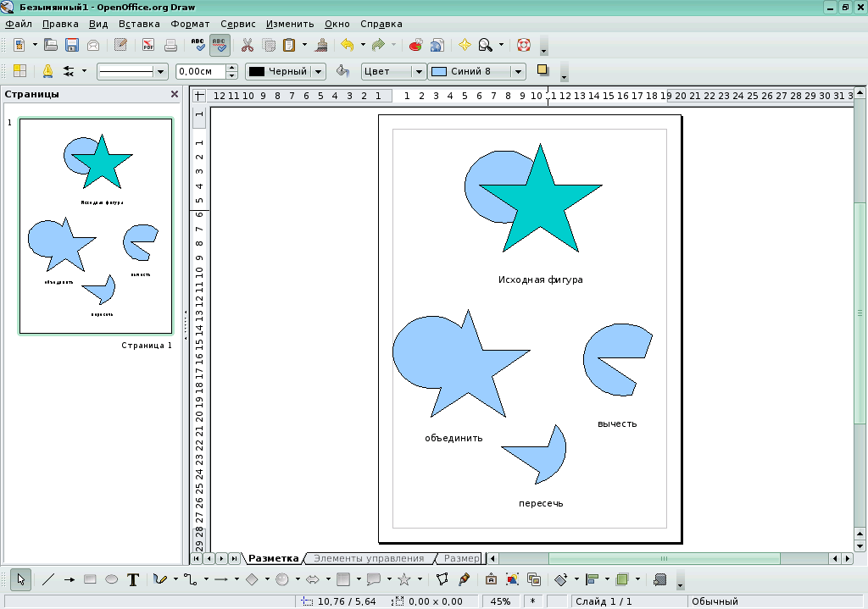This screenshot has height=609, width=868.
Task: Click the Print file icon
Action: coord(170,45)
